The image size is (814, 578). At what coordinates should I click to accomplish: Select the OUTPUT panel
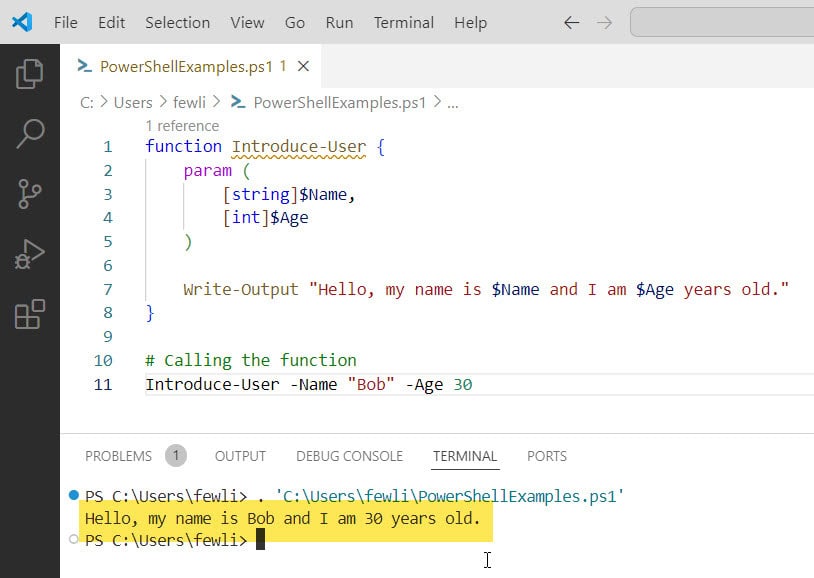(240, 456)
